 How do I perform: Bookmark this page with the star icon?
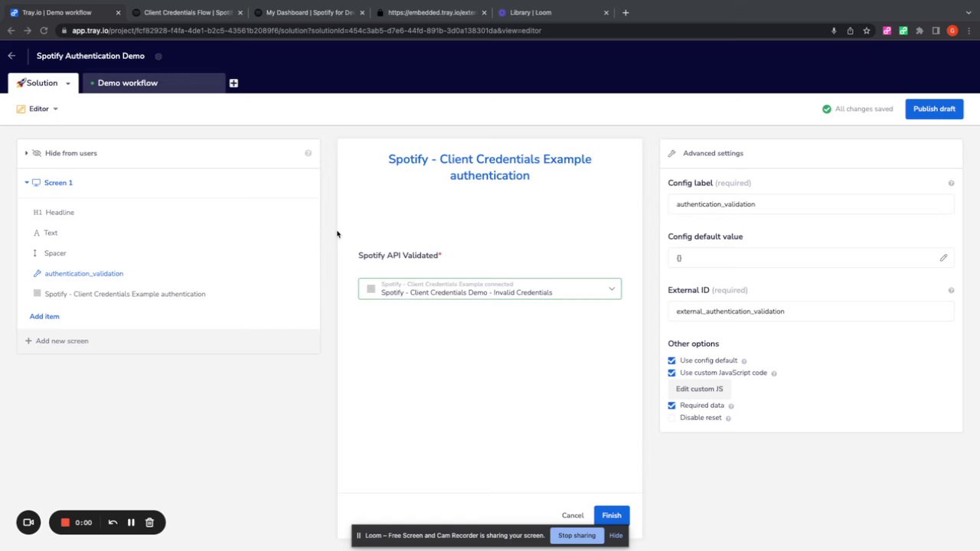tap(867, 31)
